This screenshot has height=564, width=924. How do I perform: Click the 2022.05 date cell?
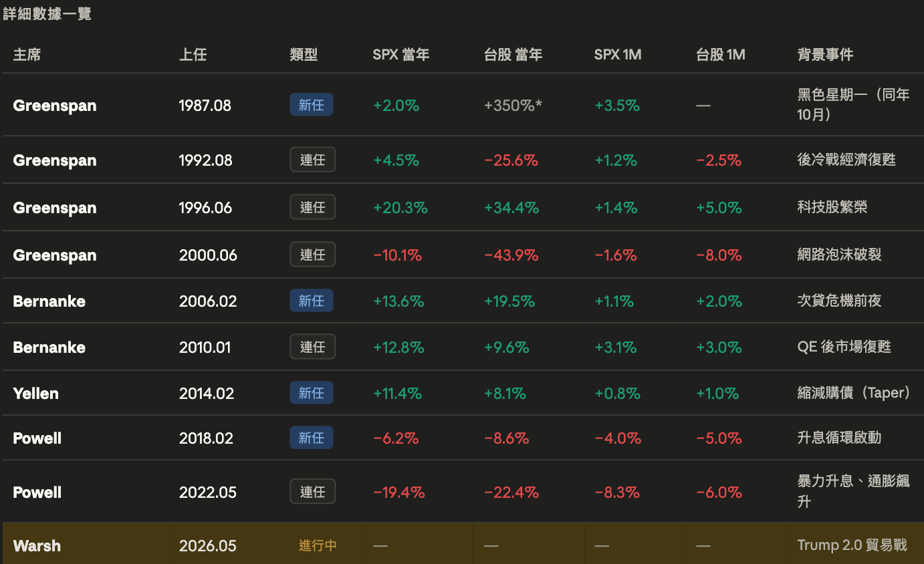[x=208, y=492]
